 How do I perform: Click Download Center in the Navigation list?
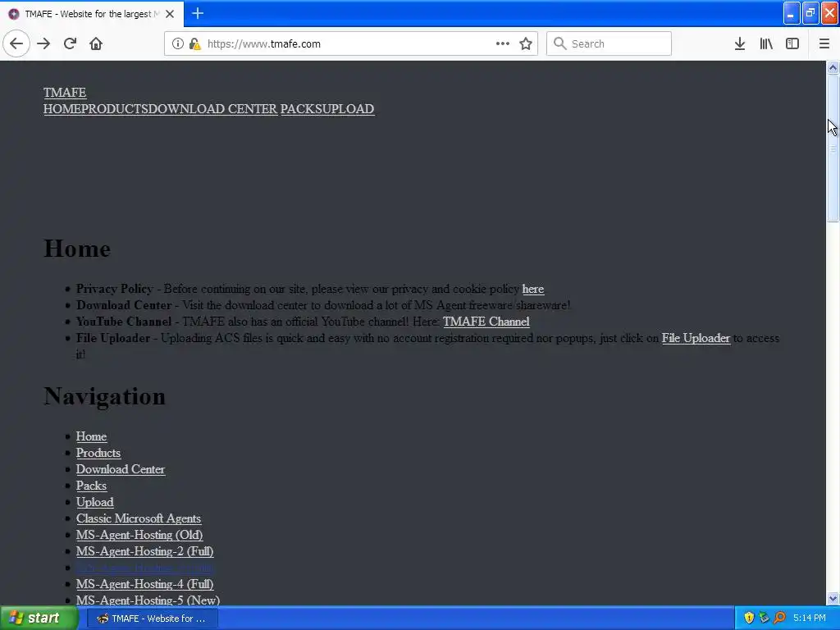[121, 469]
